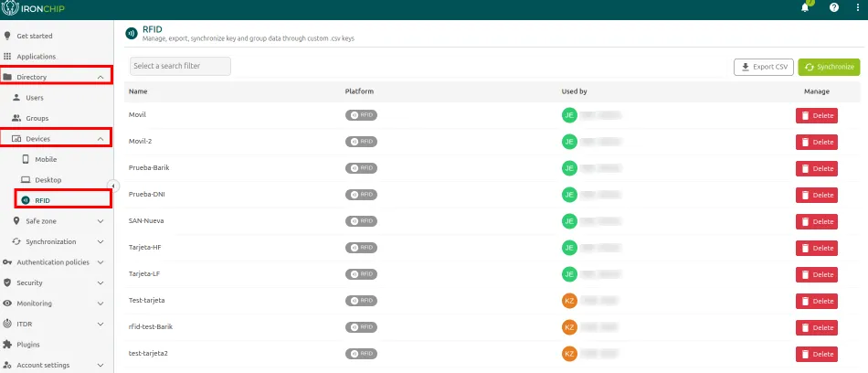Click the Tarjeta-HF name cell

coord(144,247)
